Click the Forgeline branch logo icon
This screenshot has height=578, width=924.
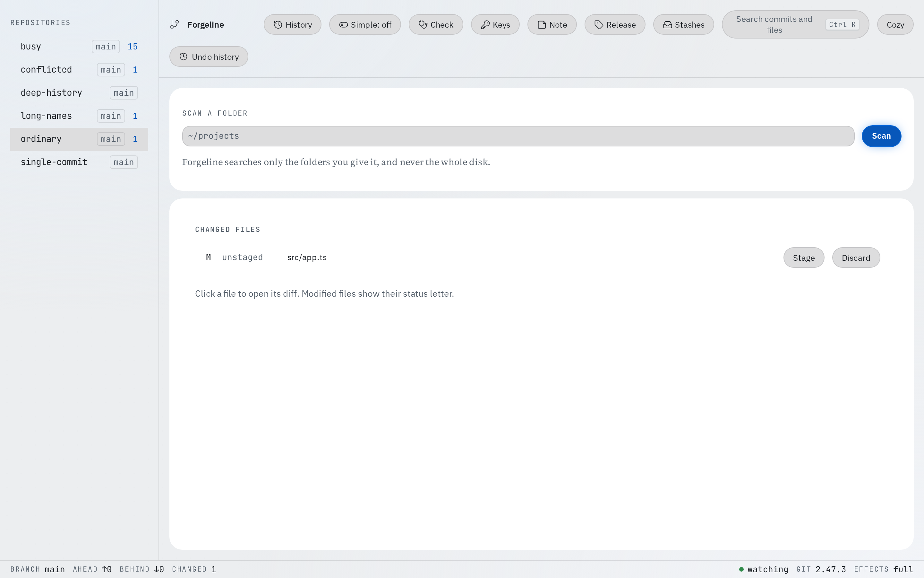[175, 24]
